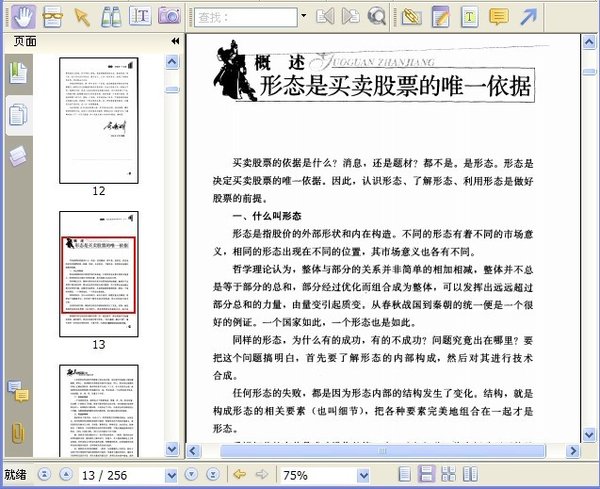Click the document vertical scroll thumb
Image resolution: width=600 pixels, height=489 pixels.
point(589,72)
